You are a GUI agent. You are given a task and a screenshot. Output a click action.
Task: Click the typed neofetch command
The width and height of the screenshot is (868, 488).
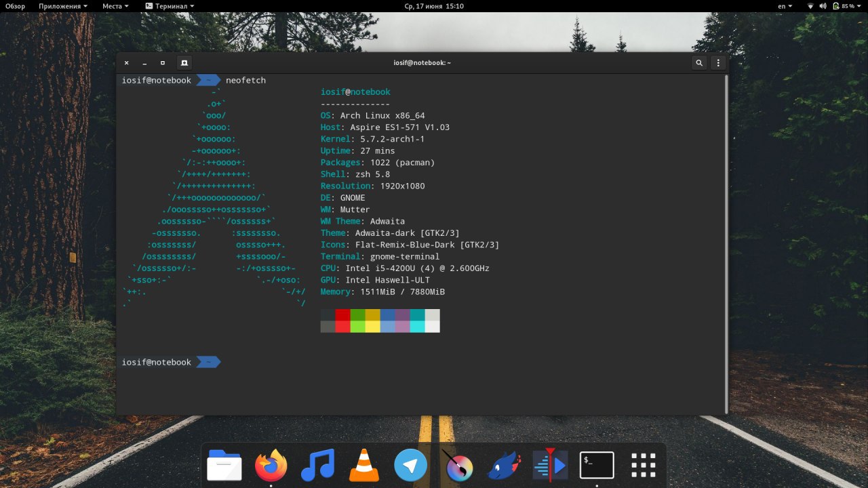pyautogui.click(x=246, y=81)
